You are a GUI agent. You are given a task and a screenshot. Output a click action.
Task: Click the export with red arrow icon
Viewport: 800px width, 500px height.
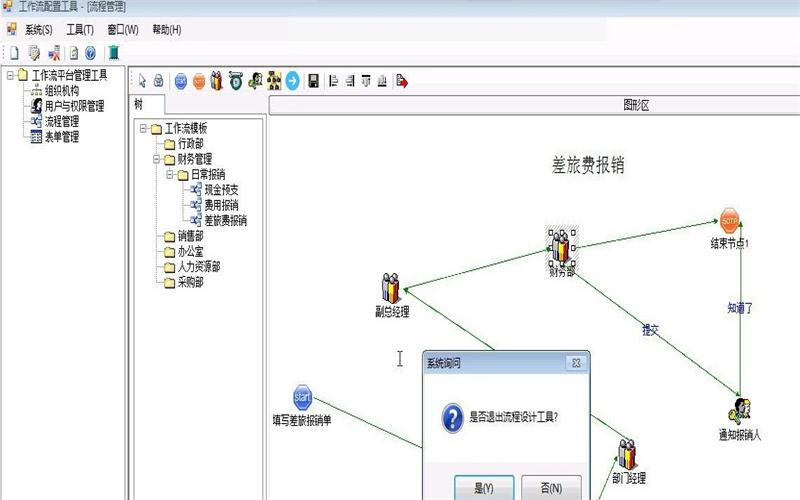(x=402, y=81)
